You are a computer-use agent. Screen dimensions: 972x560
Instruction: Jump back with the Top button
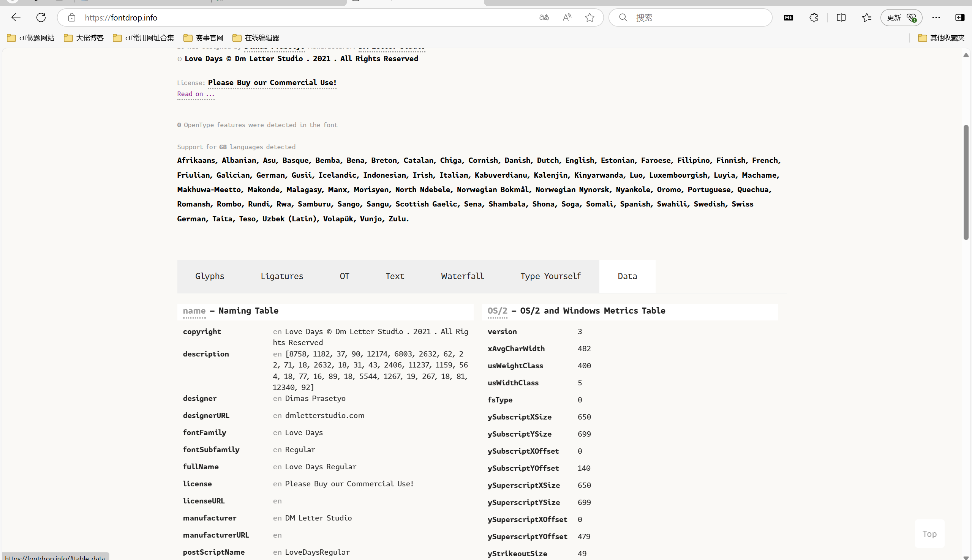pyautogui.click(x=929, y=533)
